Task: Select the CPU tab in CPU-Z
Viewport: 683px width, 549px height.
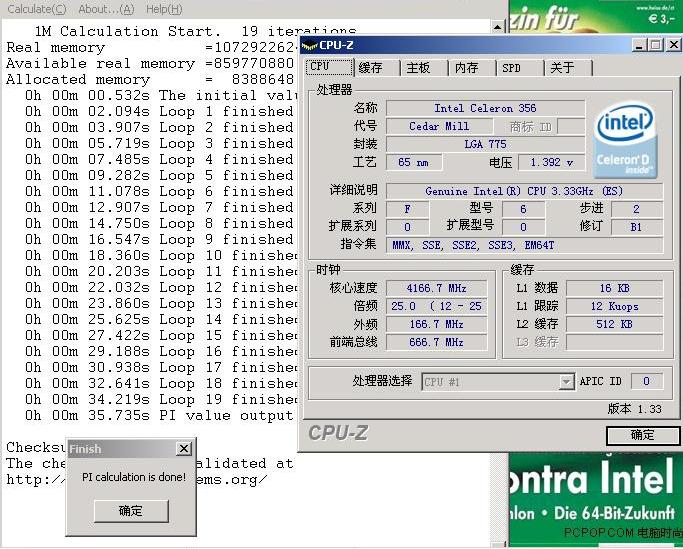Action: [330, 67]
